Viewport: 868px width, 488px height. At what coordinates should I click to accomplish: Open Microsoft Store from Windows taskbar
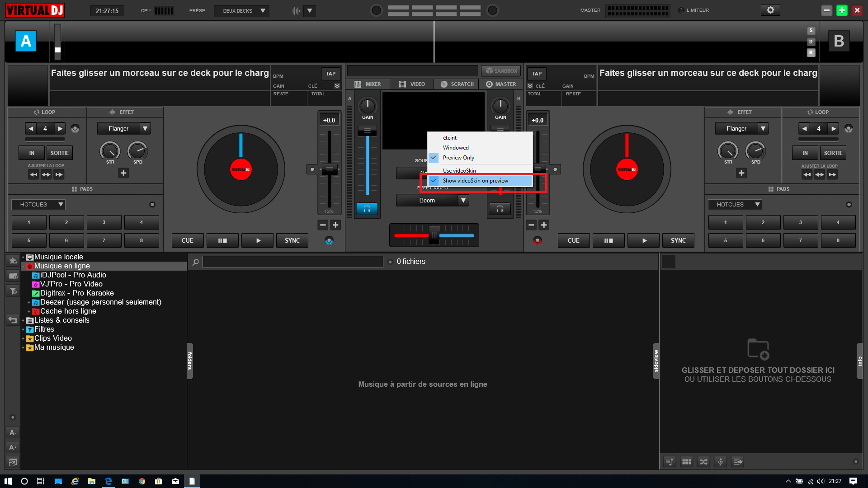coord(158,481)
